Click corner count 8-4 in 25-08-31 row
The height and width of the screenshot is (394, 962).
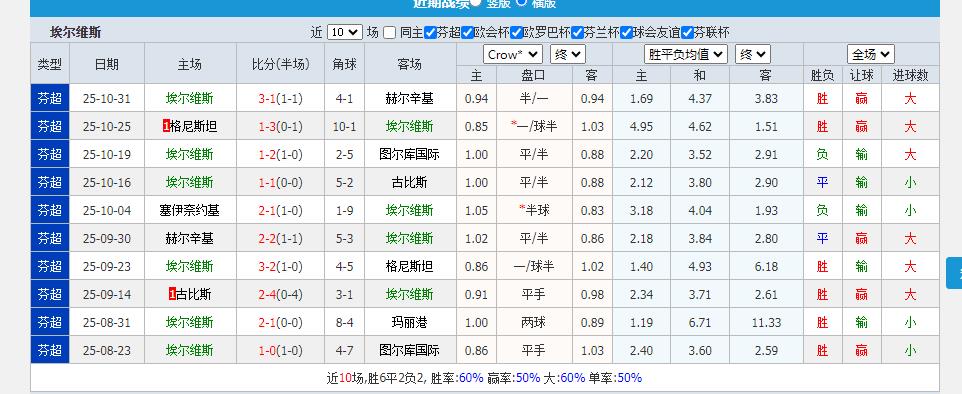344,322
